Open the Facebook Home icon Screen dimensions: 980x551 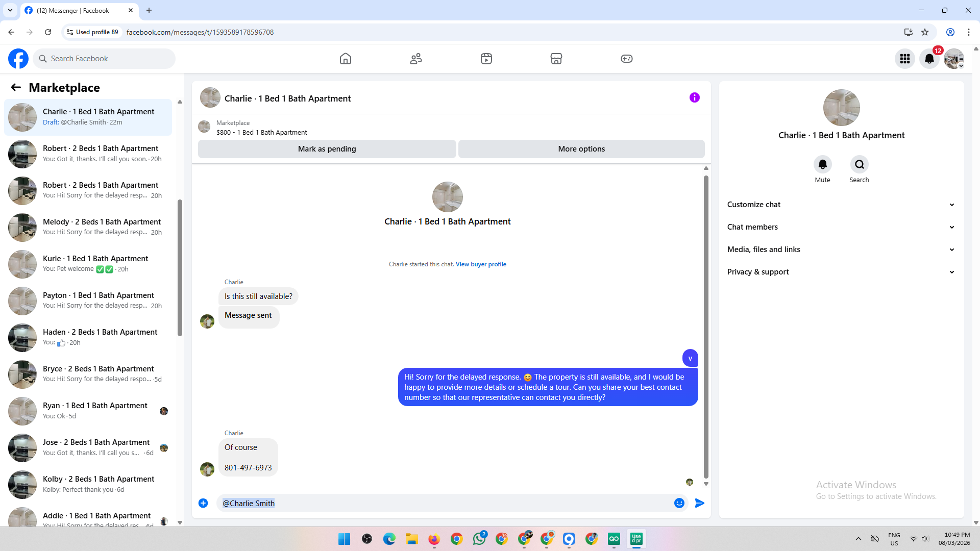pos(346,59)
